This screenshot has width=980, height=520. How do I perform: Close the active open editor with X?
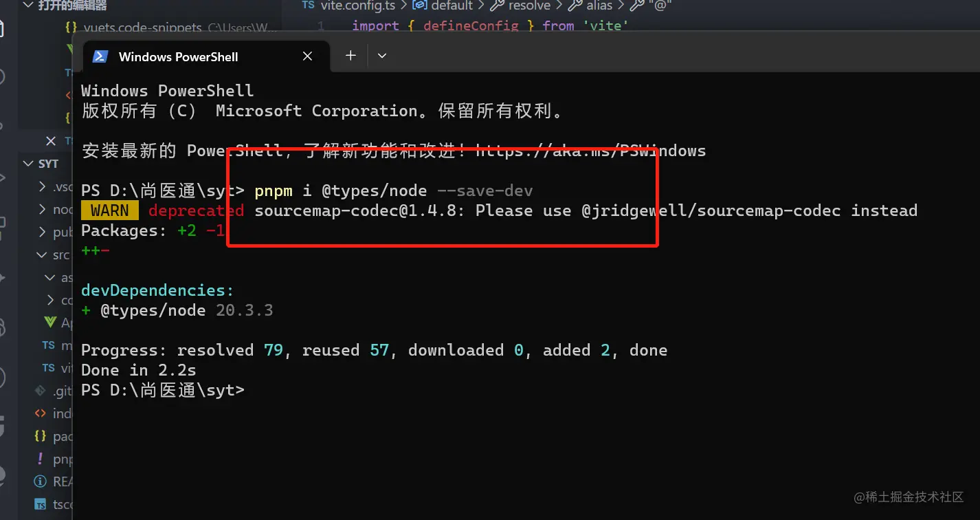(51, 140)
